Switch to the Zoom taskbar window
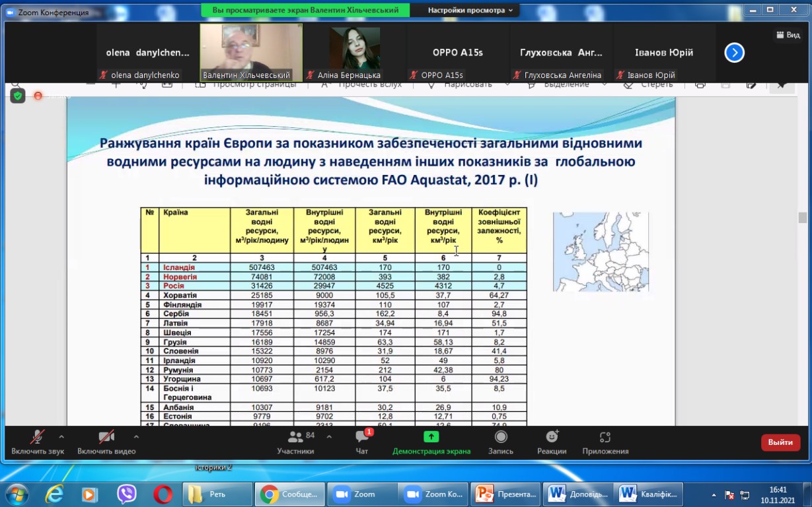The height and width of the screenshot is (507, 812). coord(362,494)
